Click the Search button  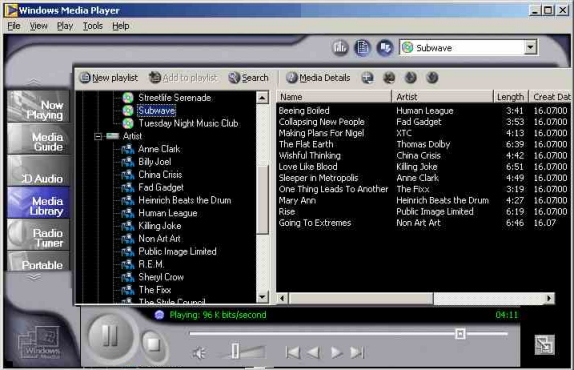click(249, 78)
